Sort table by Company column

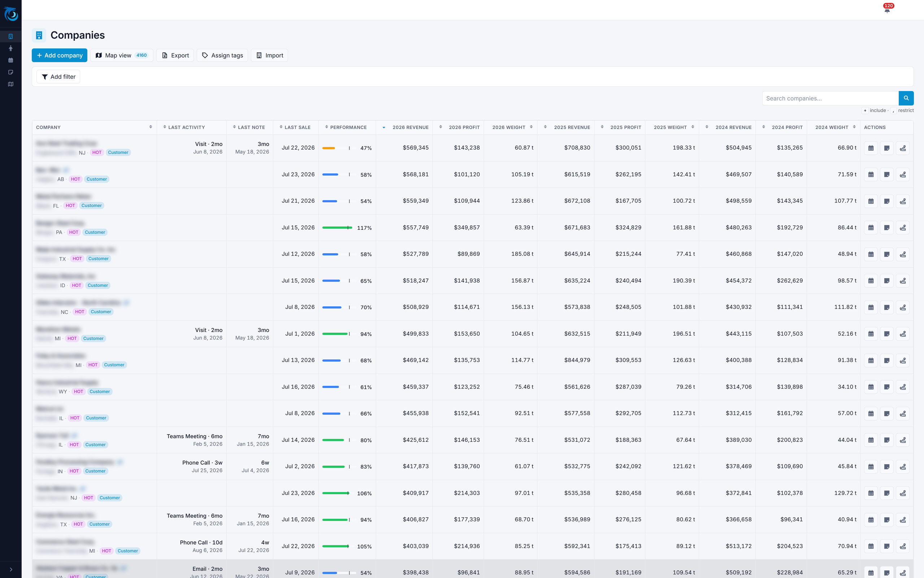[94, 127]
